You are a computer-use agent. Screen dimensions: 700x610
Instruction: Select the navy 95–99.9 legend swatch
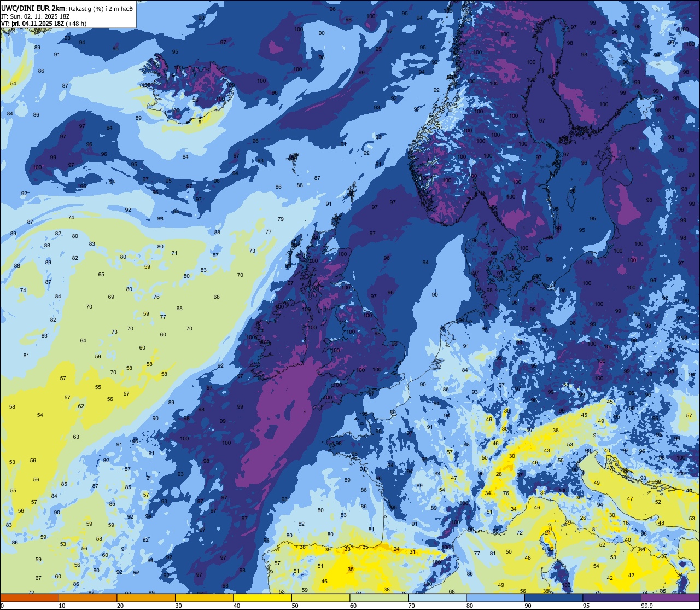(x=612, y=597)
